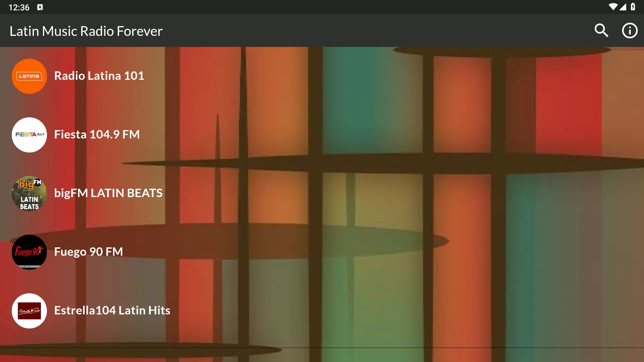Tap the keyboard notification icon in status bar

pos(40,7)
